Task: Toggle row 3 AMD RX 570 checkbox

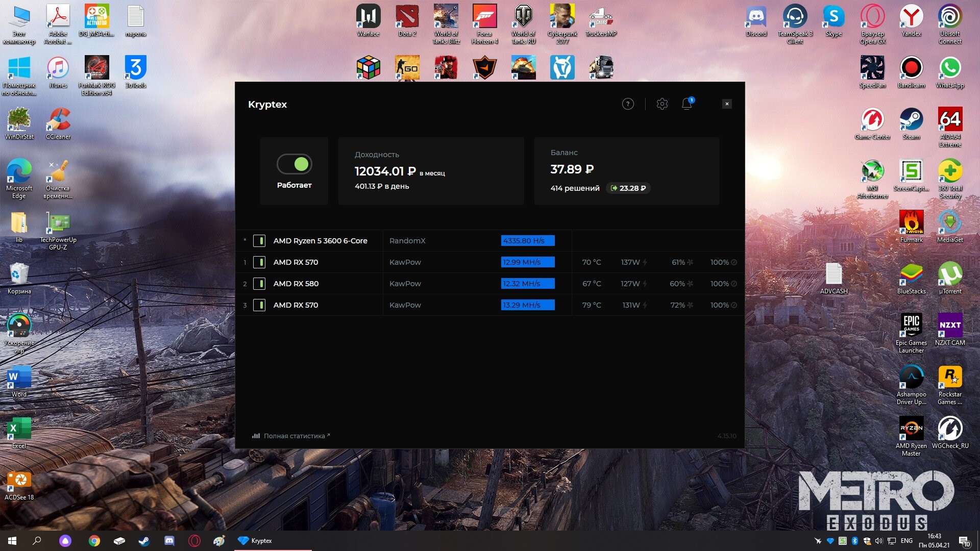Action: point(259,305)
